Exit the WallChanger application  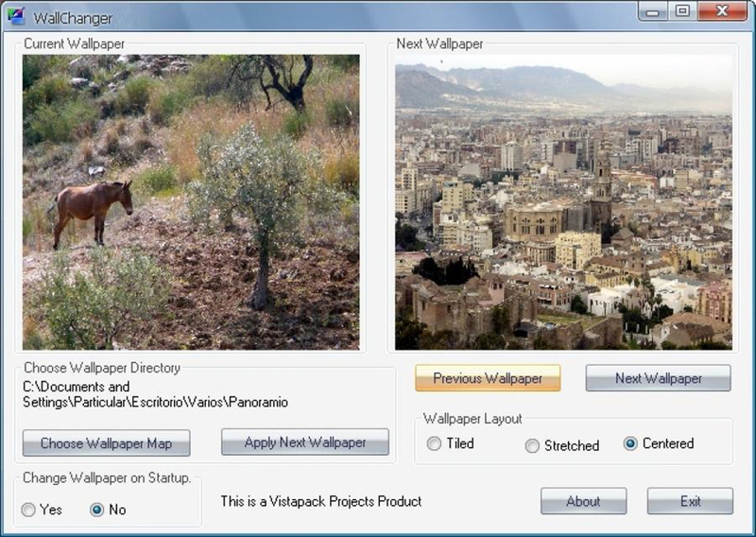(x=691, y=501)
